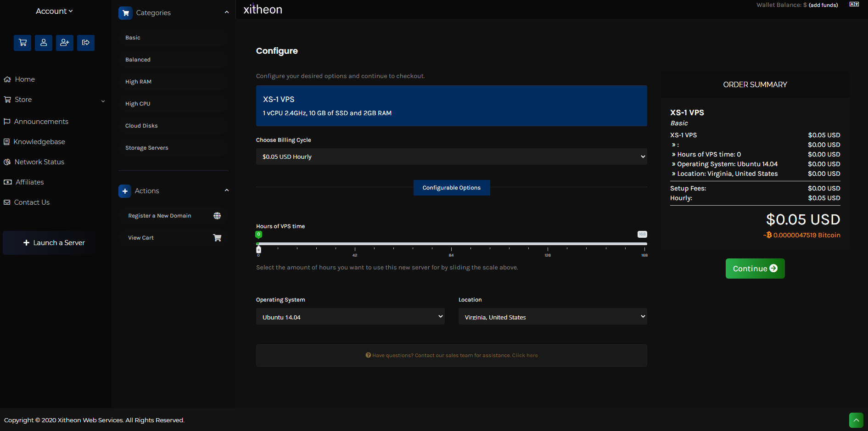Select the Basic category

pyautogui.click(x=174, y=38)
